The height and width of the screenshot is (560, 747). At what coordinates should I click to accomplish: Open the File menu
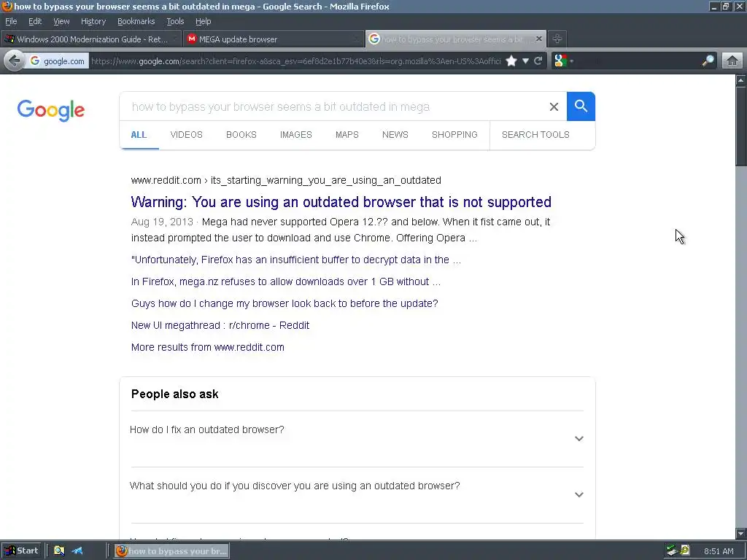coord(11,21)
